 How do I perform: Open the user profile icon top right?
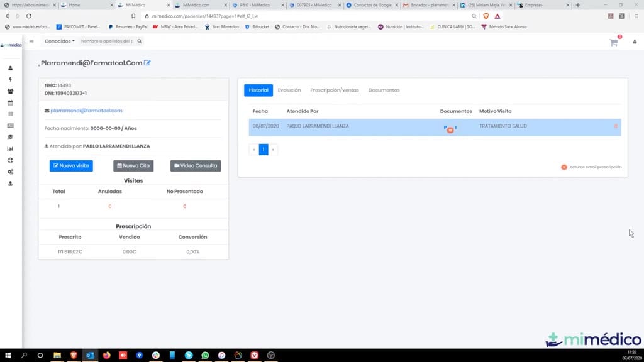pos(635,42)
